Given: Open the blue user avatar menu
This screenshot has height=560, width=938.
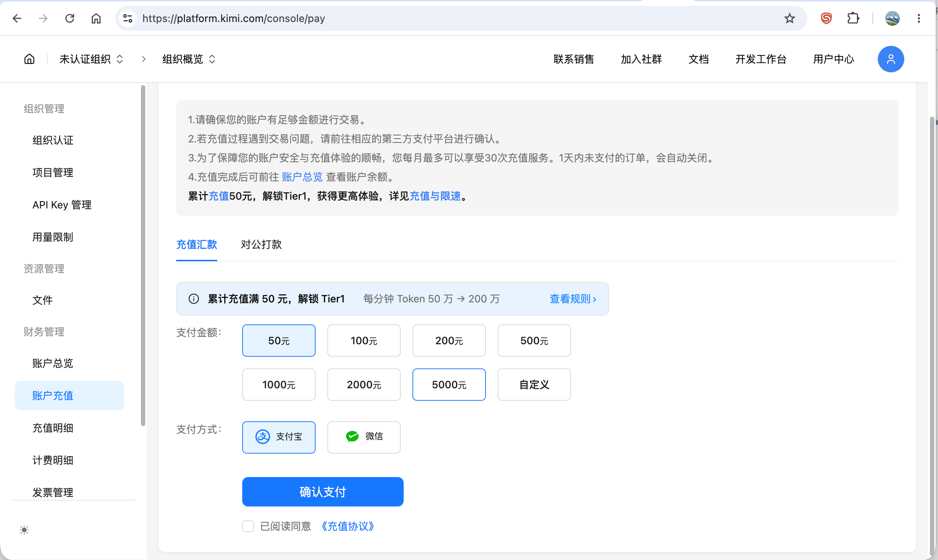Looking at the screenshot, I should [x=890, y=59].
